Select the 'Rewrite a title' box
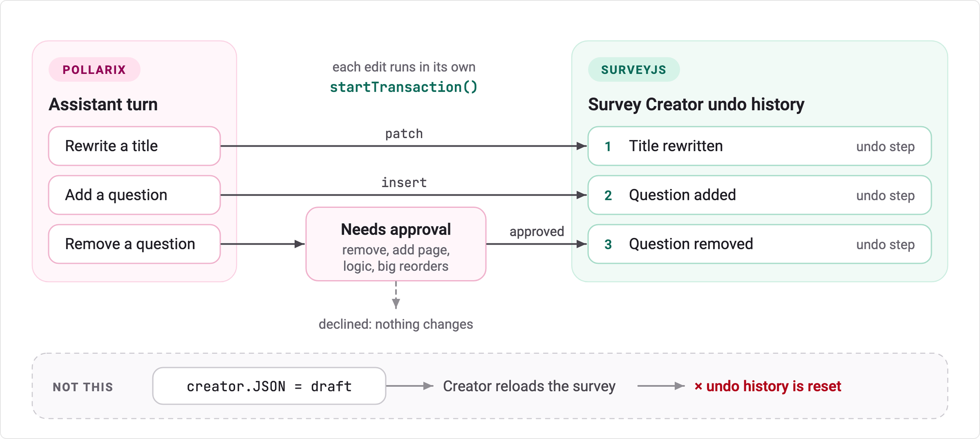 point(134,146)
